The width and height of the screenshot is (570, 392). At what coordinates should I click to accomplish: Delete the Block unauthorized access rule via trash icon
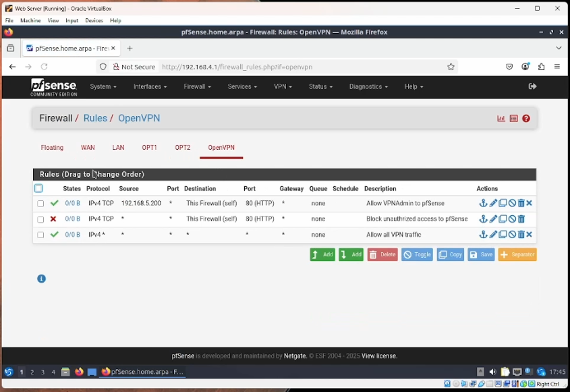click(x=521, y=219)
